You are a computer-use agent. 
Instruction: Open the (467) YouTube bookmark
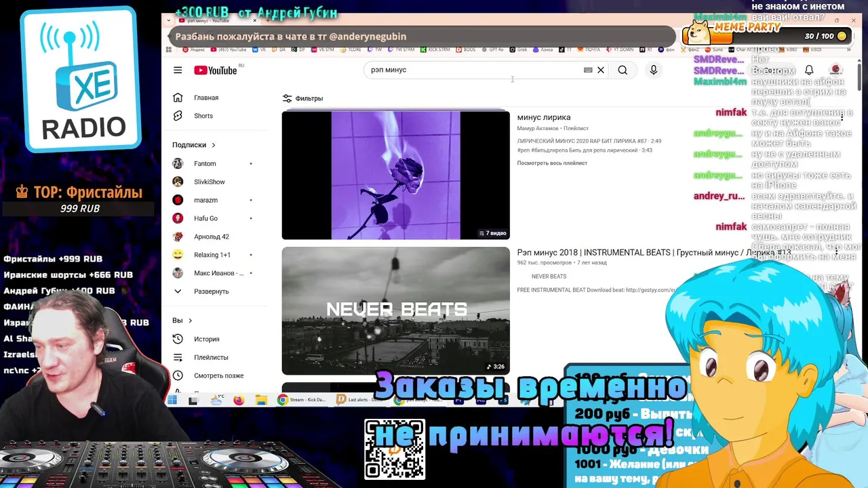pyautogui.click(x=229, y=49)
